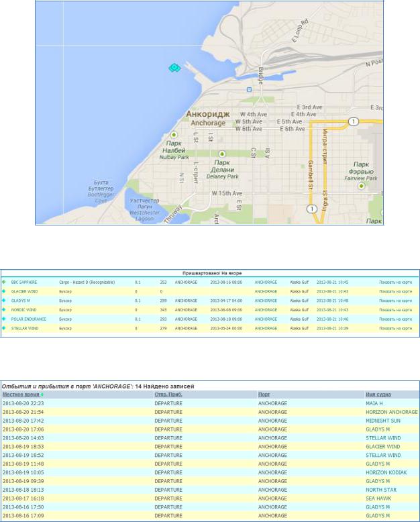Open BBC SAPPHIRE vessel link
The height and width of the screenshot is (522, 420).
tap(24, 282)
